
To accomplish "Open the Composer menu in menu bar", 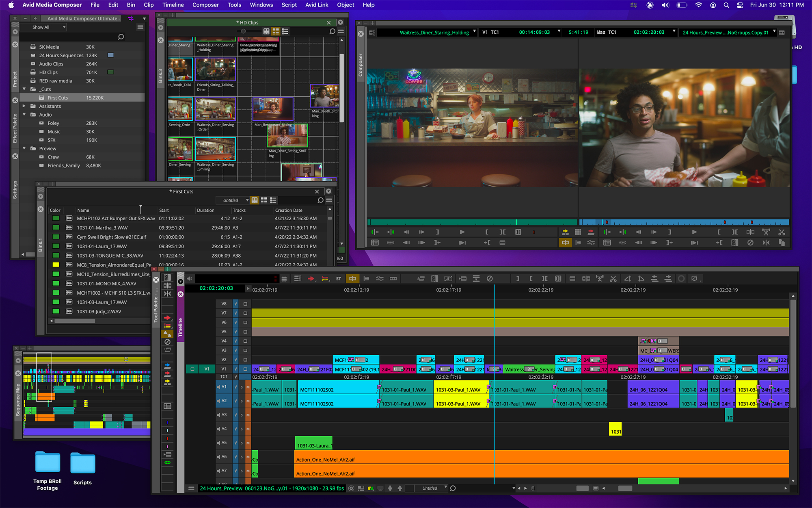I will coord(205,5).
